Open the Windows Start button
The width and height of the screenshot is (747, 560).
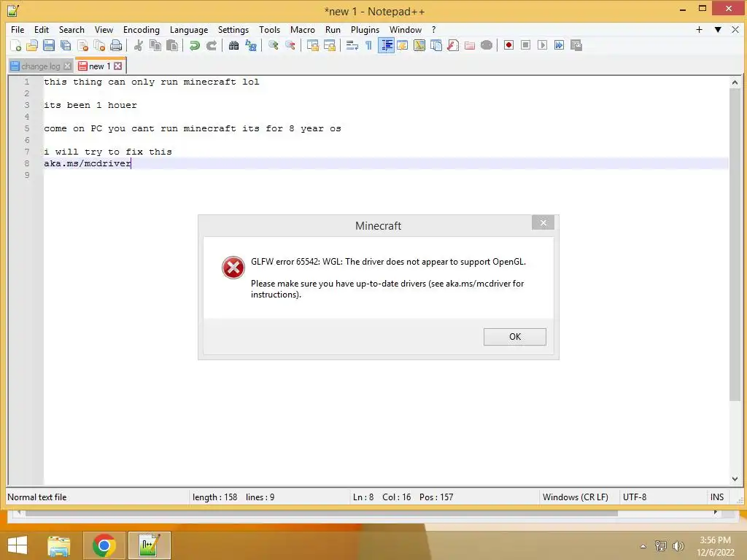click(x=18, y=545)
